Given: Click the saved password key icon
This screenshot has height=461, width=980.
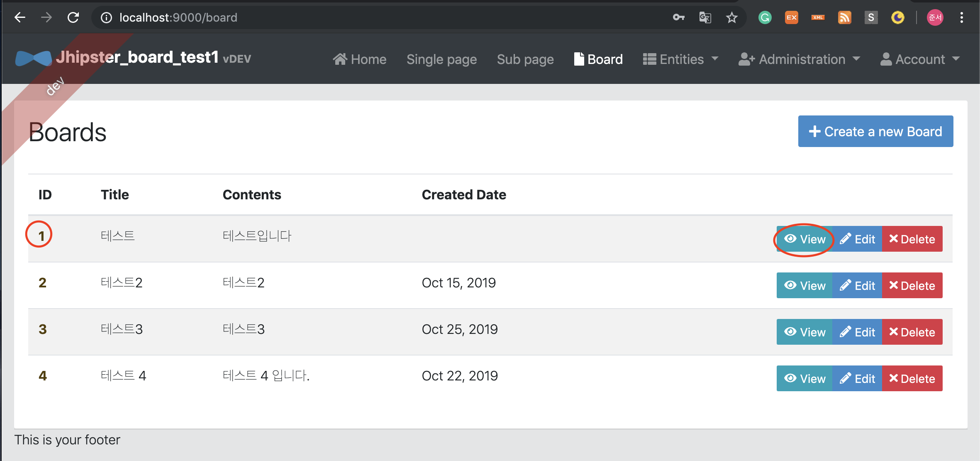Looking at the screenshot, I should pyautogui.click(x=679, y=17).
